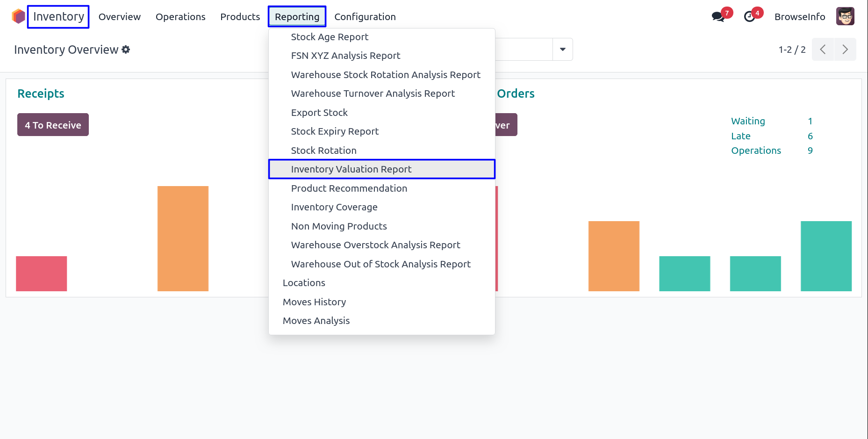868x439 pixels.
Task: Open the Operations menu
Action: click(180, 17)
